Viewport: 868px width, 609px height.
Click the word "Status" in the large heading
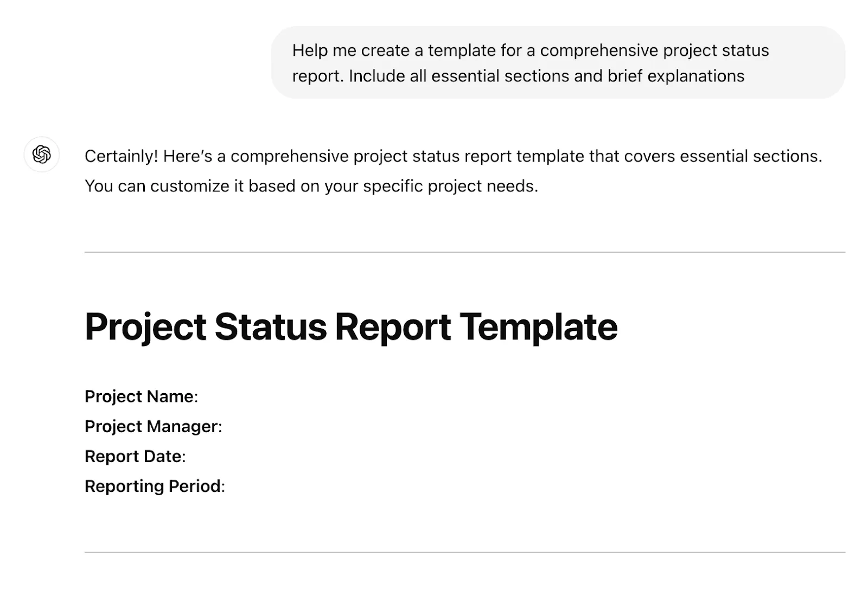[271, 327]
